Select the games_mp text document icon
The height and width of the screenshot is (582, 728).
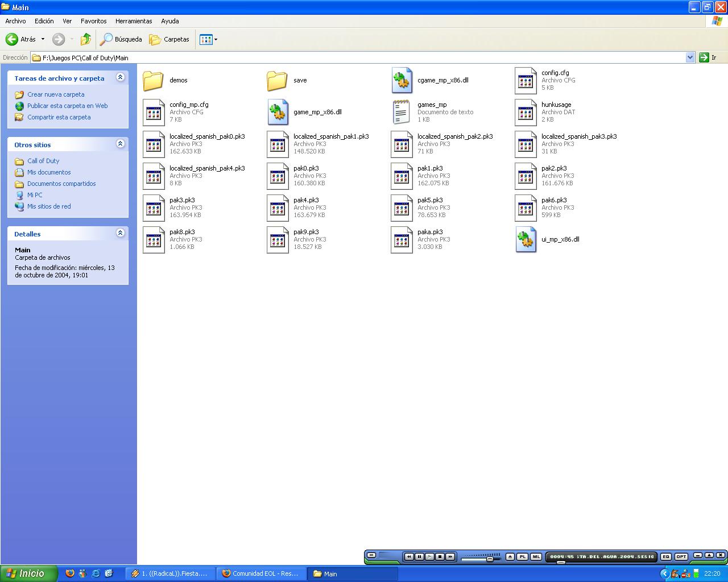click(402, 113)
